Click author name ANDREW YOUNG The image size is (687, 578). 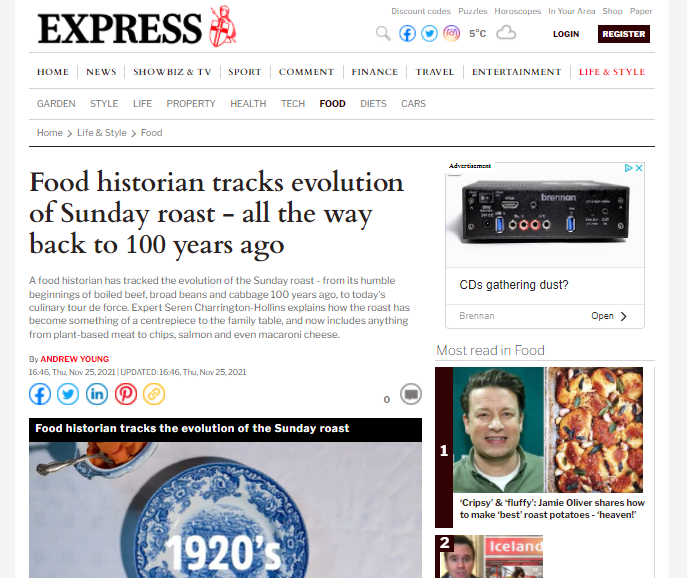[x=74, y=359]
